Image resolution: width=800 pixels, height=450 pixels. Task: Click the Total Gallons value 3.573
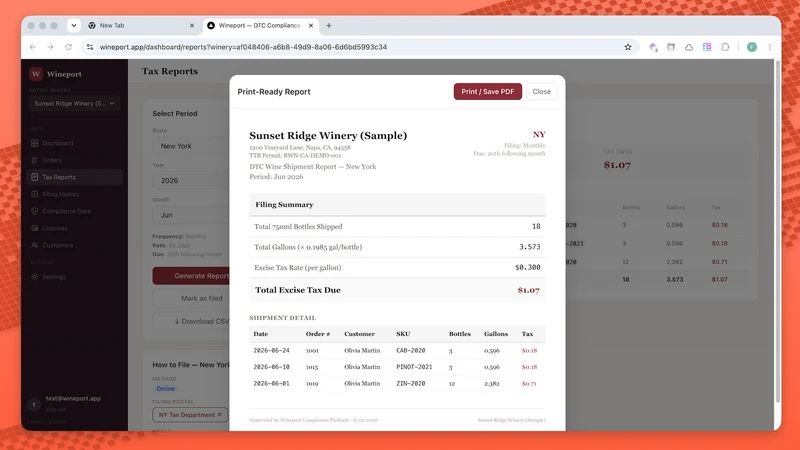point(530,247)
